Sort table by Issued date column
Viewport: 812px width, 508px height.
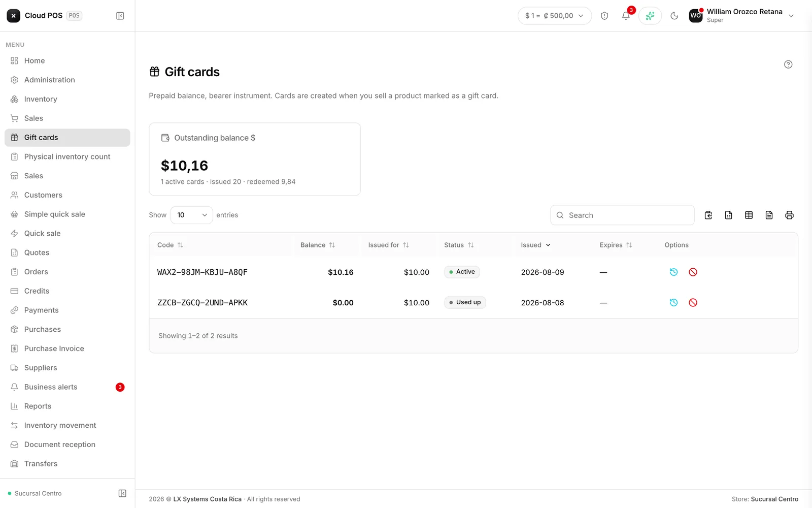coord(536,245)
